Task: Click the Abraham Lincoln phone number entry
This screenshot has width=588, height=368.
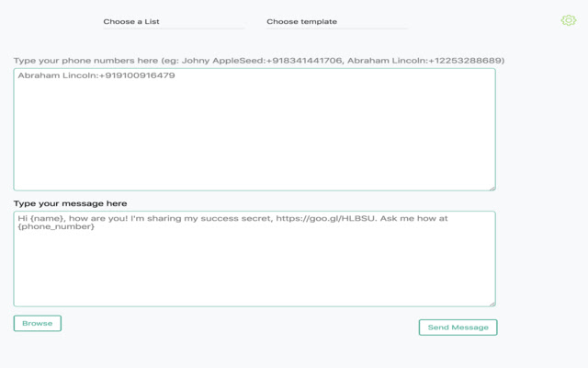Action: [96, 75]
